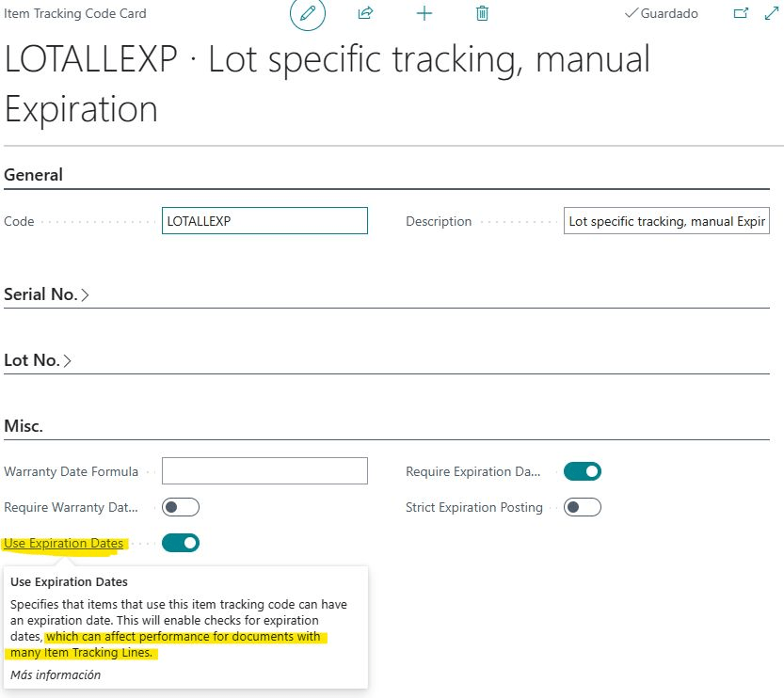784x698 pixels.
Task: Click into the Code field
Action: coord(264,221)
